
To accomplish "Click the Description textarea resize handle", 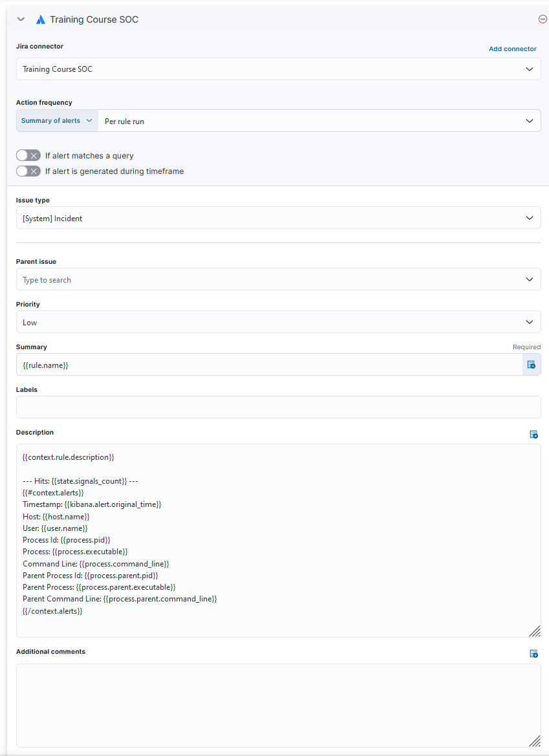I will [535, 631].
